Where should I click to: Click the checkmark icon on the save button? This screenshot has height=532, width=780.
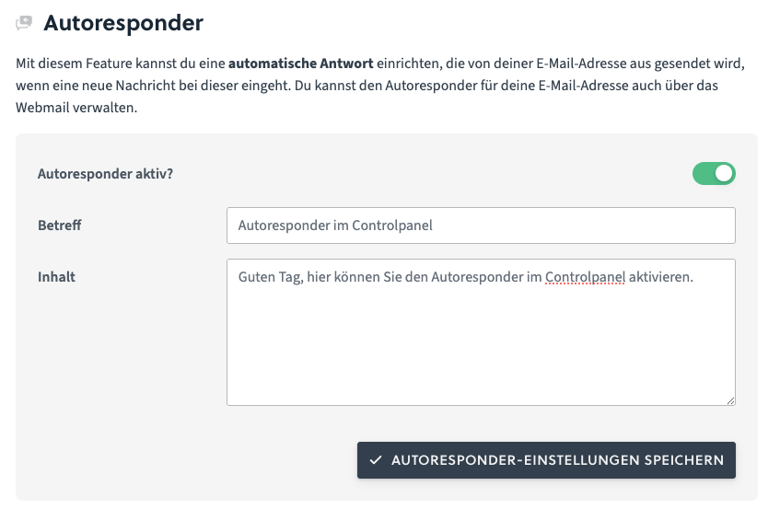[375, 460]
